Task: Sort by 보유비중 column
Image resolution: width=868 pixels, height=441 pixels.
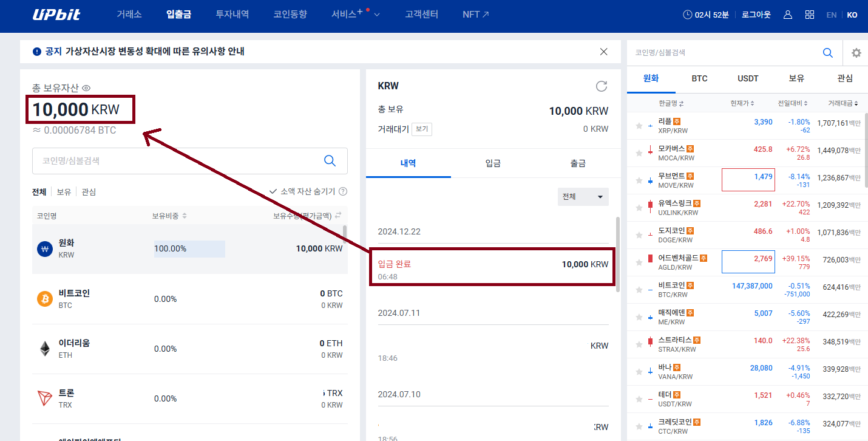Action: point(169,216)
